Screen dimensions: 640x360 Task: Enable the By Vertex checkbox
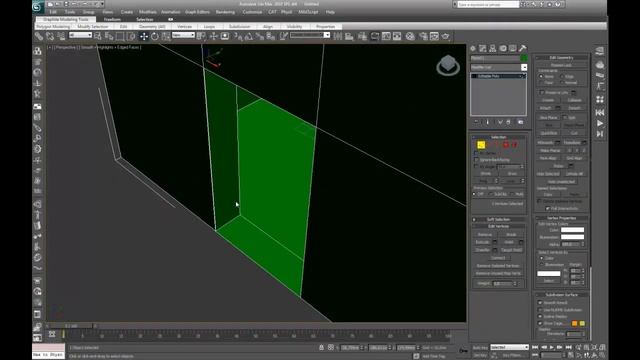[476, 153]
